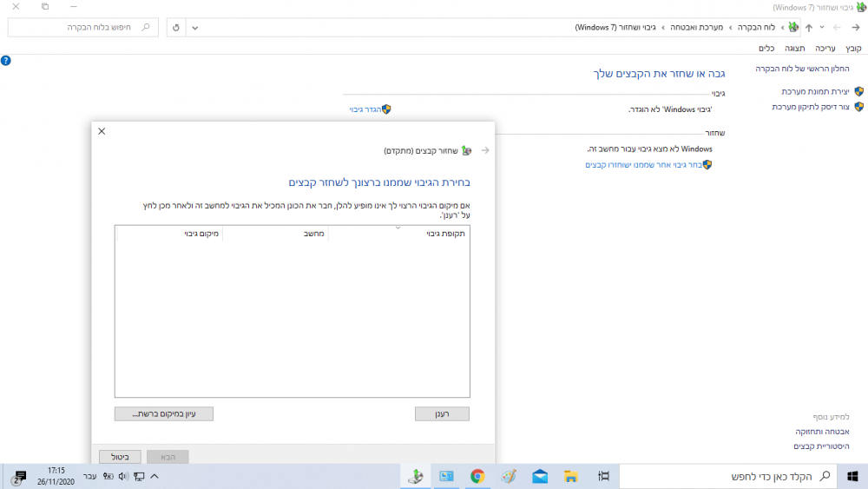Open the Windows Start menu
868x489 pixels.
click(852, 476)
